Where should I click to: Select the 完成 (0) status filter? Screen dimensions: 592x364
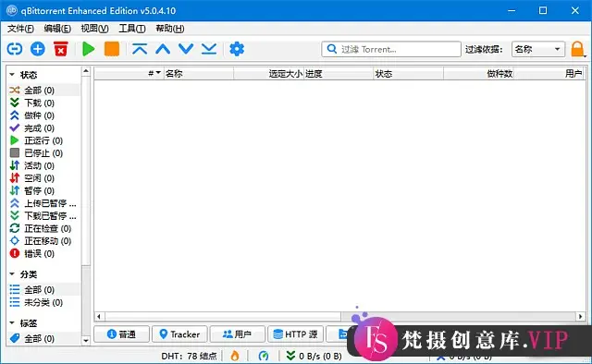point(43,127)
